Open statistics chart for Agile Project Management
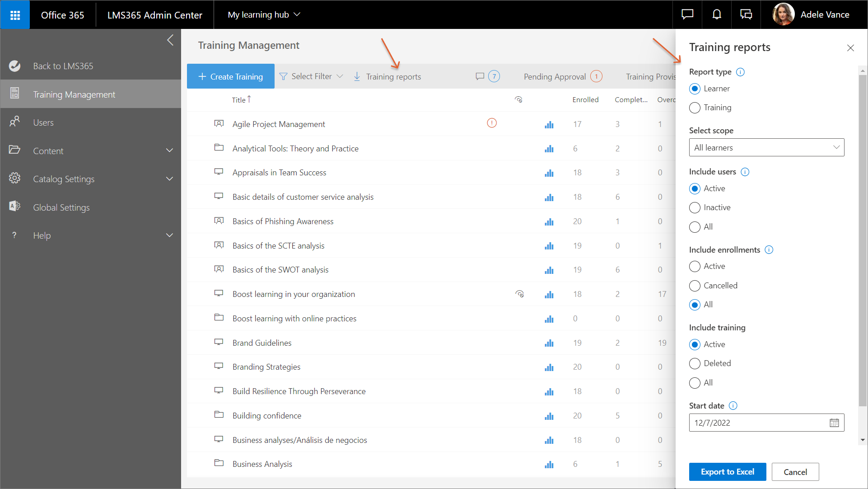The width and height of the screenshot is (868, 489). pos(549,125)
